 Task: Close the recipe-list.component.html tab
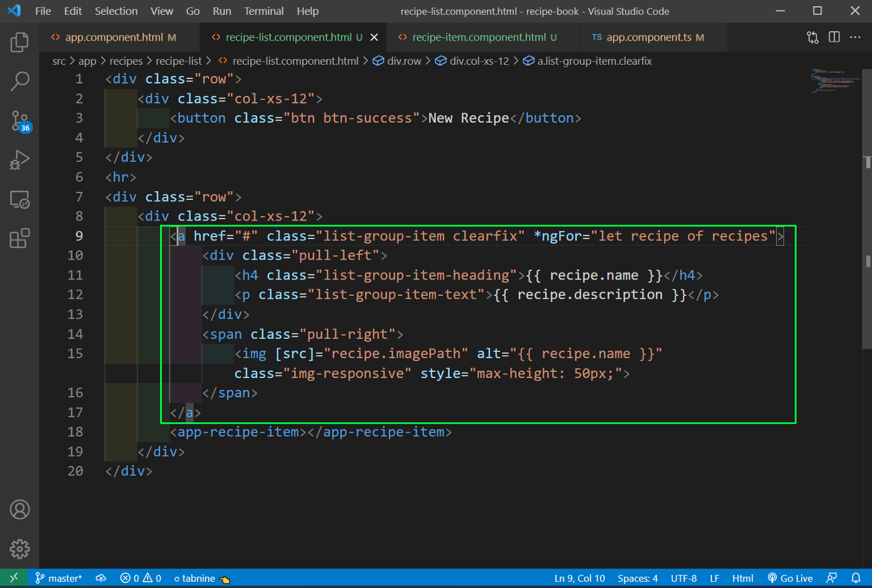coord(374,37)
